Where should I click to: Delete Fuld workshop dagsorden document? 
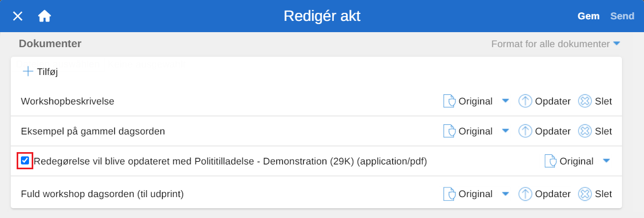coord(585,194)
